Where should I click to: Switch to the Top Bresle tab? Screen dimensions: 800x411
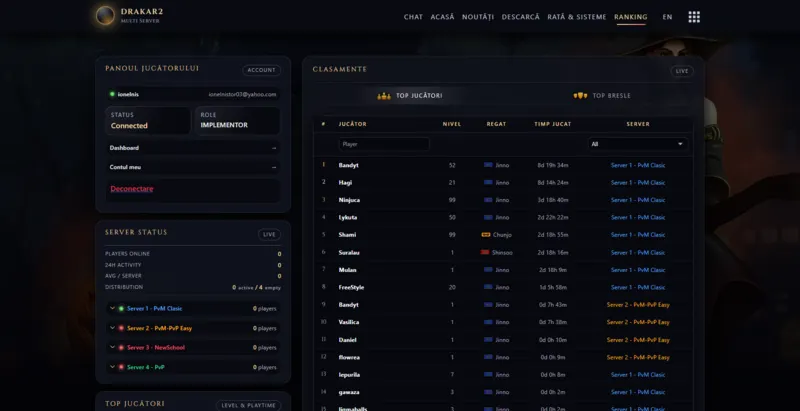pos(602,96)
